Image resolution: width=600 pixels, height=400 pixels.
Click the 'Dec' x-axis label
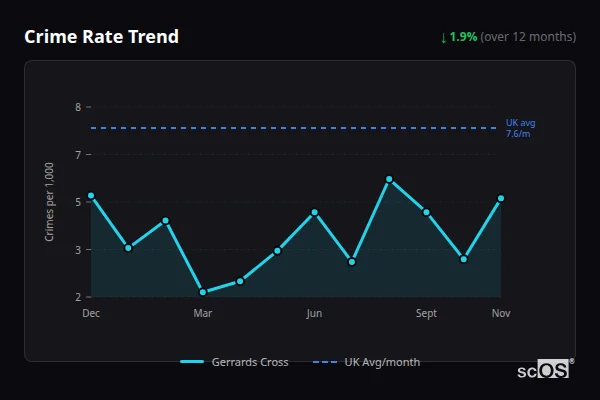click(91, 313)
